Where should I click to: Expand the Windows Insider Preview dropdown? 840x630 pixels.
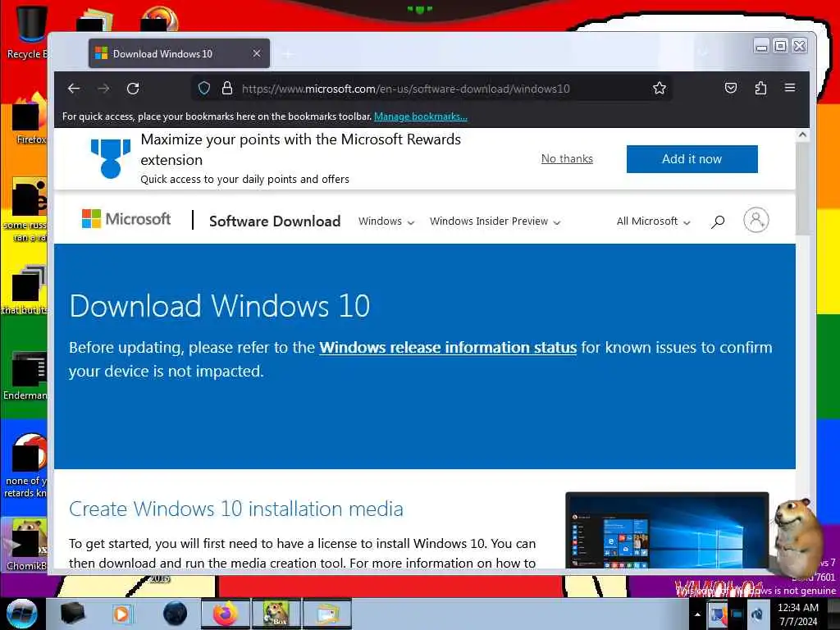[495, 221]
